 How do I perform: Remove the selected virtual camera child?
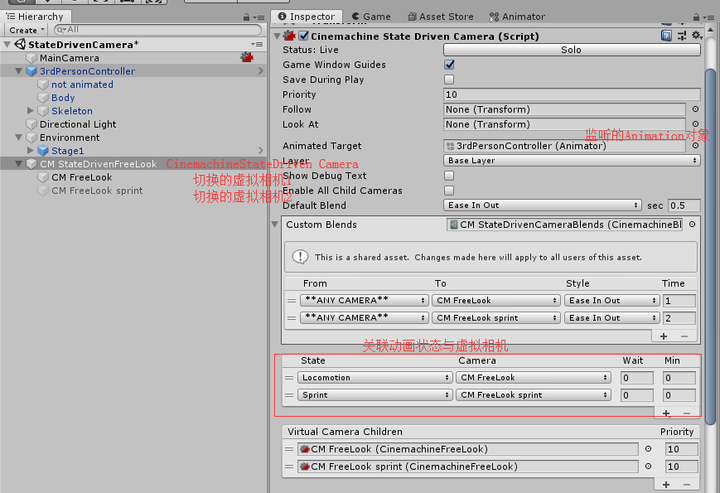pyautogui.click(x=686, y=485)
